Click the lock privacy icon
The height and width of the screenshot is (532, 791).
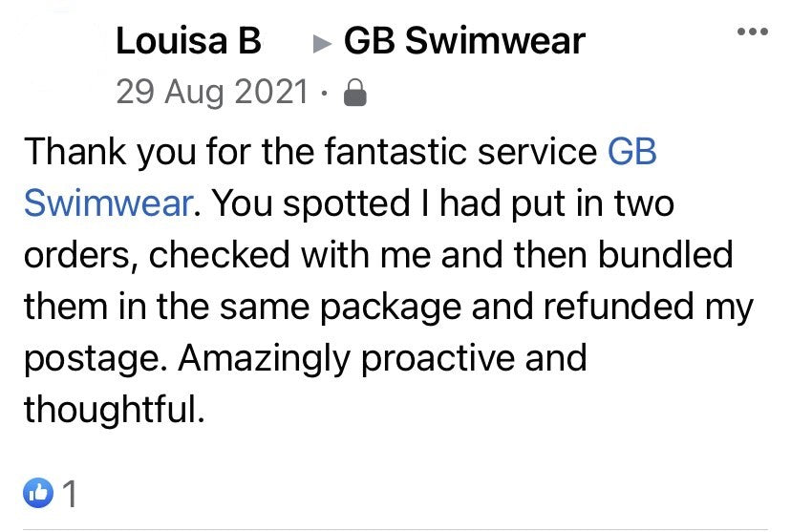354,94
